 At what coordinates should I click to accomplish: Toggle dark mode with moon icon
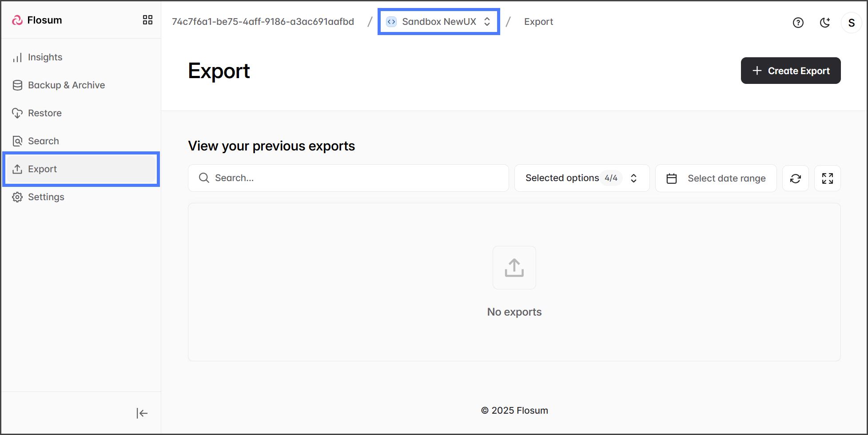click(x=824, y=23)
